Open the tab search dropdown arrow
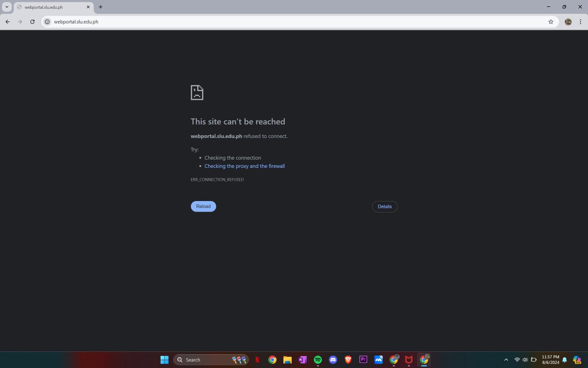 pyautogui.click(x=7, y=7)
